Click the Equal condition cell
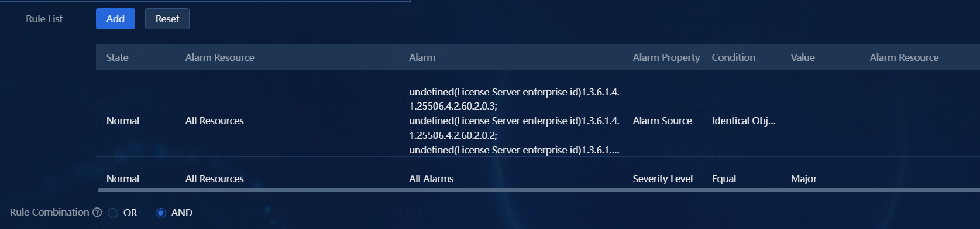Screen dimensions: 980x229 pyautogui.click(x=724, y=179)
